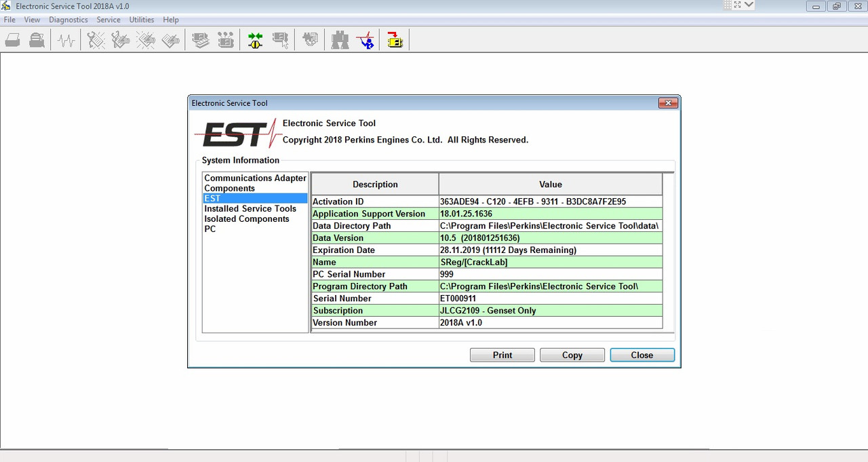868x462 pixels.
Task: Click Data Directory Path row label
Action: 375,226
